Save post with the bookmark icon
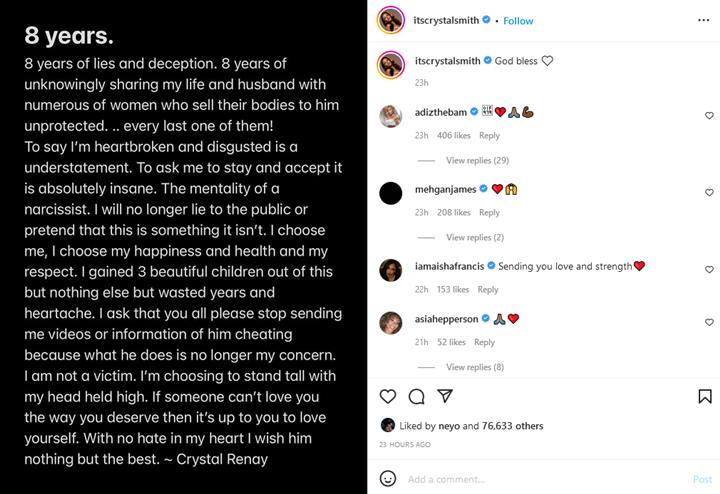 (705, 396)
